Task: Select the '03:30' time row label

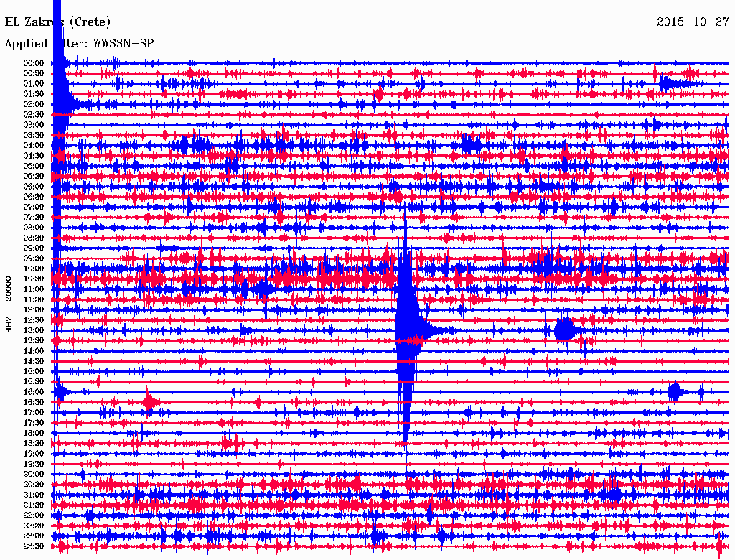Action: pyautogui.click(x=34, y=136)
